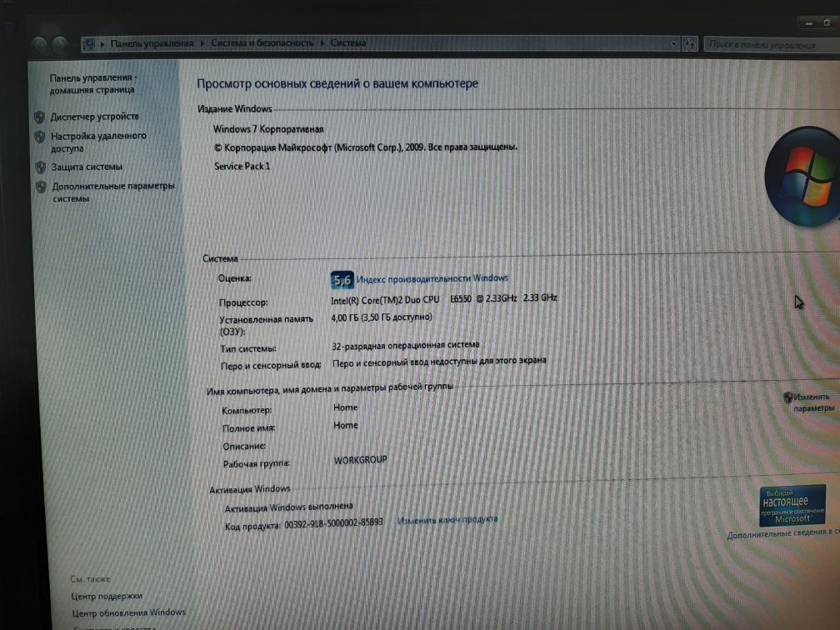Click Панель управления breadcrumb in address bar

[x=152, y=43]
